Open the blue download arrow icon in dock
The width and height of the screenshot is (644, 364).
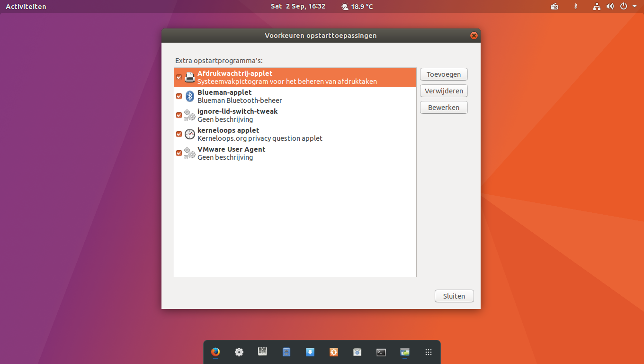coord(310,352)
